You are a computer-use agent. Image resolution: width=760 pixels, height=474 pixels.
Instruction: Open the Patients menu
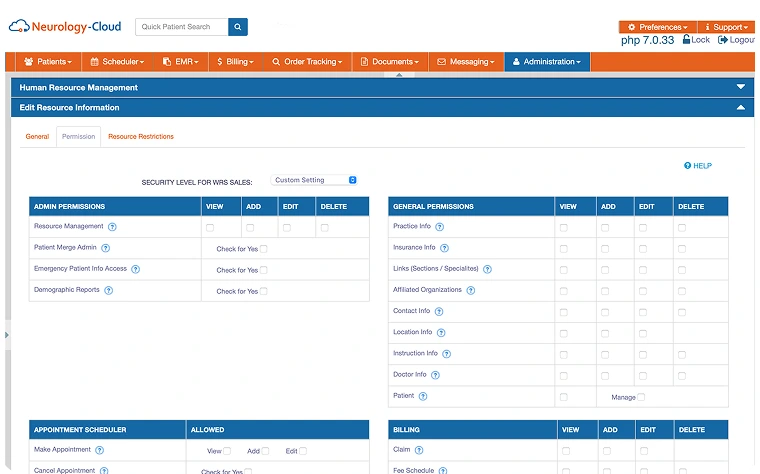click(x=48, y=62)
